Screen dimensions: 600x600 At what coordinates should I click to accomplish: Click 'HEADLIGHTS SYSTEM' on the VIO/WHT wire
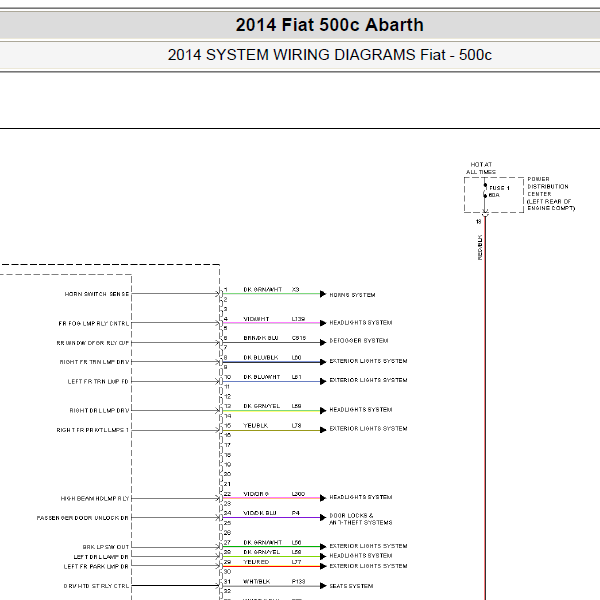coord(361,323)
